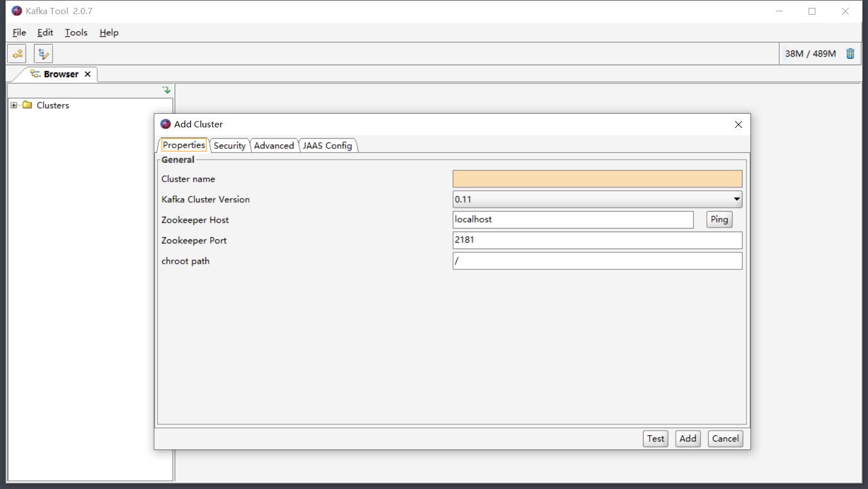The height and width of the screenshot is (489, 868).
Task: Click the General group heading
Action: [178, 160]
